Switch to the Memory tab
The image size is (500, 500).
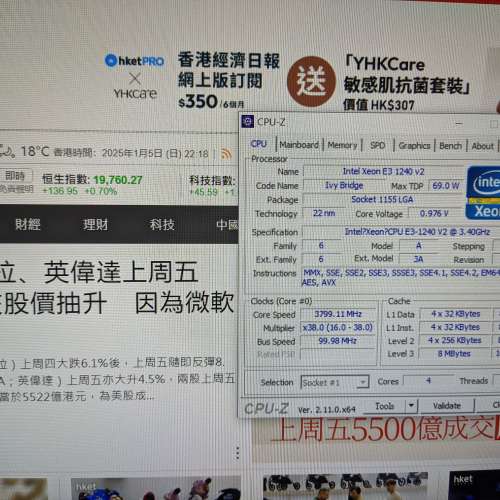pyautogui.click(x=342, y=145)
